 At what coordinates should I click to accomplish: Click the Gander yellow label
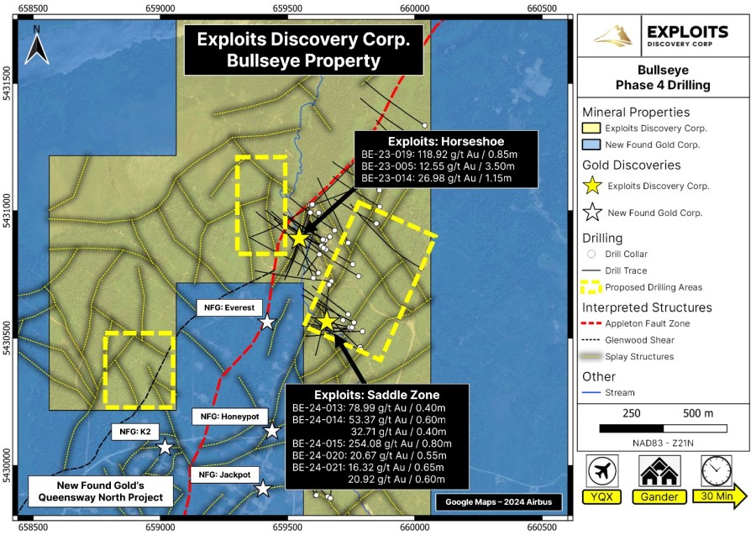click(659, 497)
